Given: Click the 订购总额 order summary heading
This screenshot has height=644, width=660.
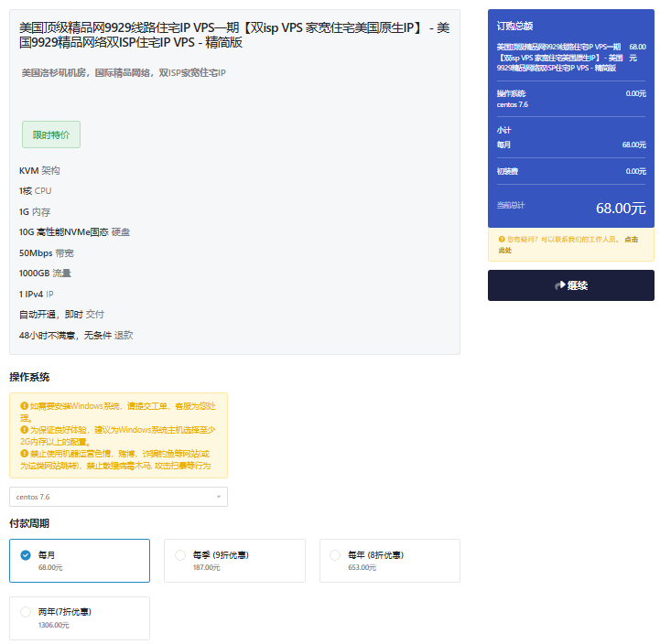Looking at the screenshot, I should 514,27.
